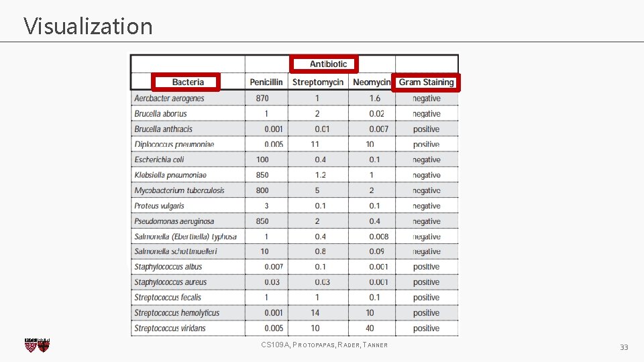Click "Salmonella schottmuelleri" row name
The image size is (644, 362).
pyautogui.click(x=176, y=251)
